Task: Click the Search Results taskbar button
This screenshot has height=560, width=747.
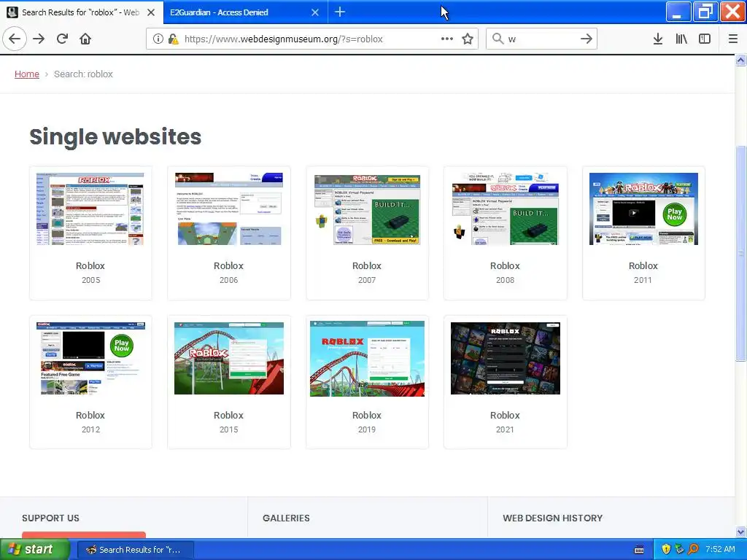Action: 135,550
